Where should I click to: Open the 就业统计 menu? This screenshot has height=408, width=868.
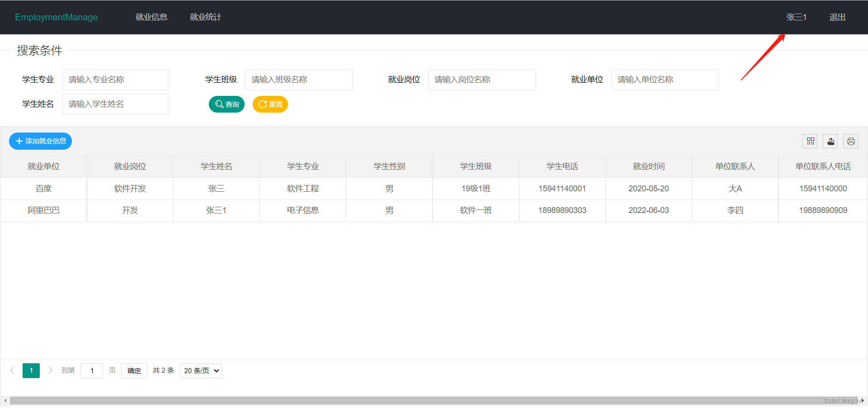206,17
